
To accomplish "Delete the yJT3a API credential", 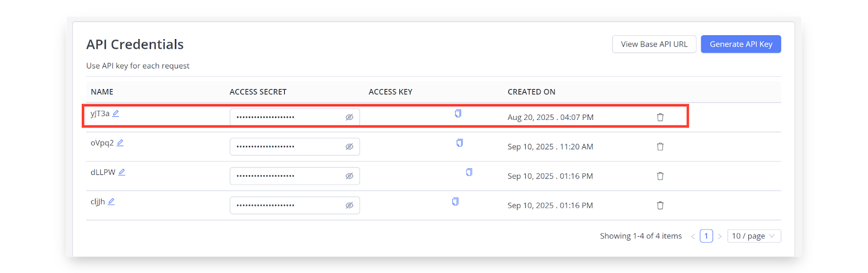I will point(660,117).
